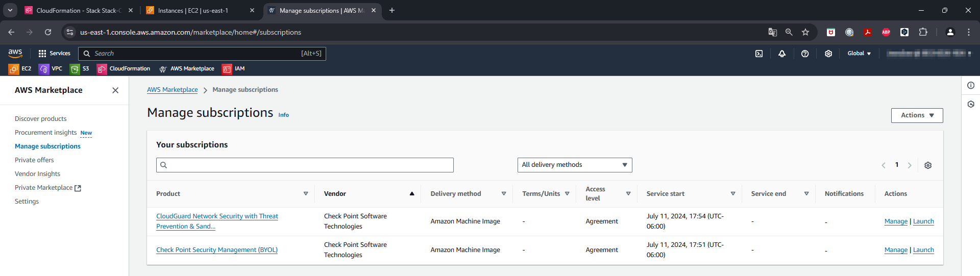Image resolution: width=980 pixels, height=276 pixels.
Task: Open Private Marketplace external link
Action: tap(48, 188)
